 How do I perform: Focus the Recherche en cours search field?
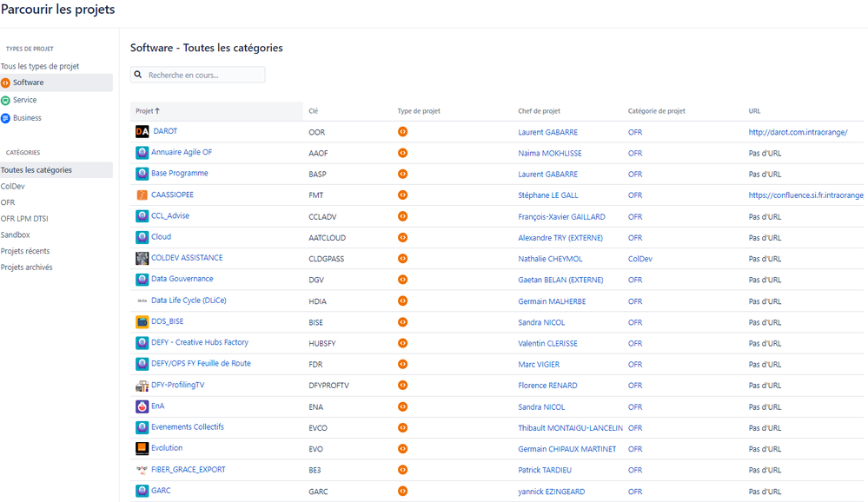pos(197,75)
